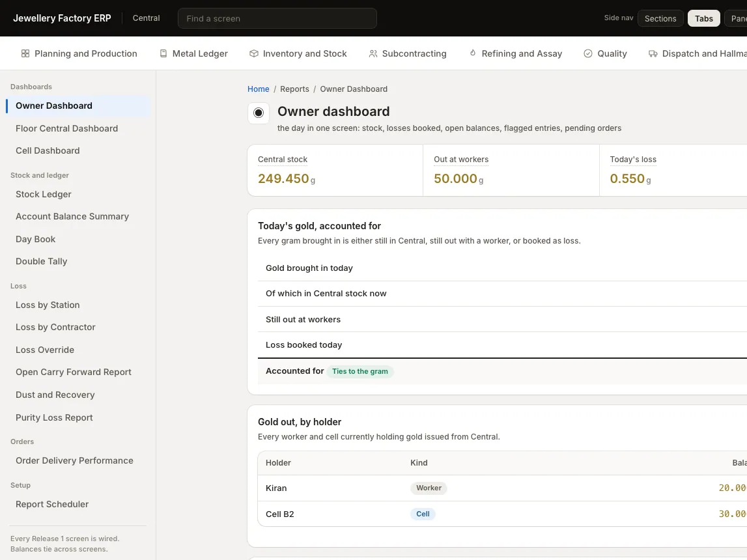The height and width of the screenshot is (560, 747).
Task: Switch side nav to Tabs mode
Action: [703, 19]
